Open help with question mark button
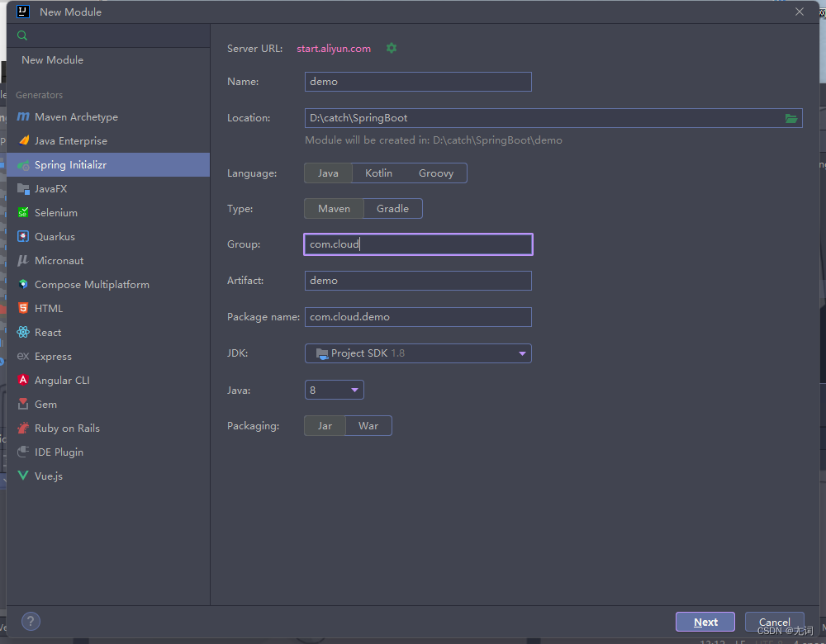Screen dimensions: 826x644 coord(31,622)
